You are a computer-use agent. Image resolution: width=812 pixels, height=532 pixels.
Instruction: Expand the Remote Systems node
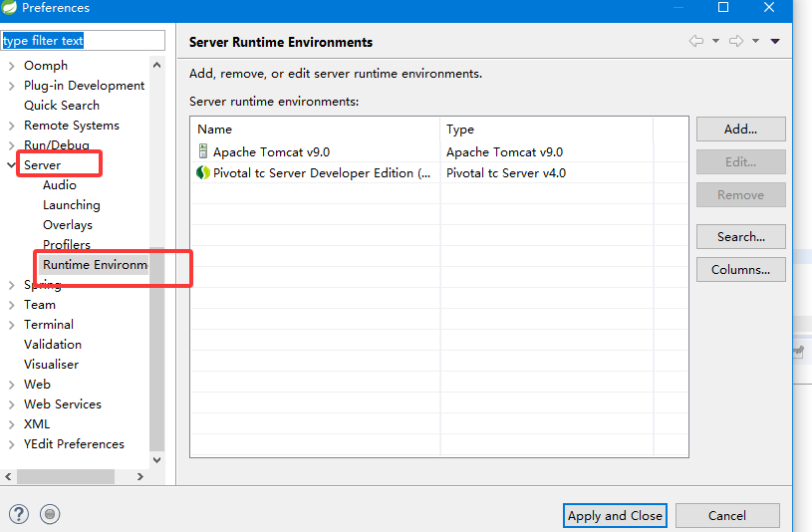pyautogui.click(x=11, y=126)
